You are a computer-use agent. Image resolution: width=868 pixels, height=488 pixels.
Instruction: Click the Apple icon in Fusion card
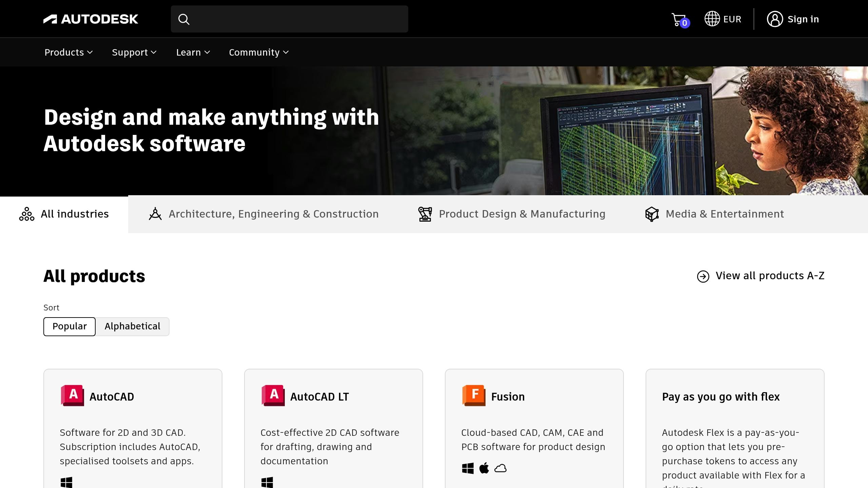point(484,468)
